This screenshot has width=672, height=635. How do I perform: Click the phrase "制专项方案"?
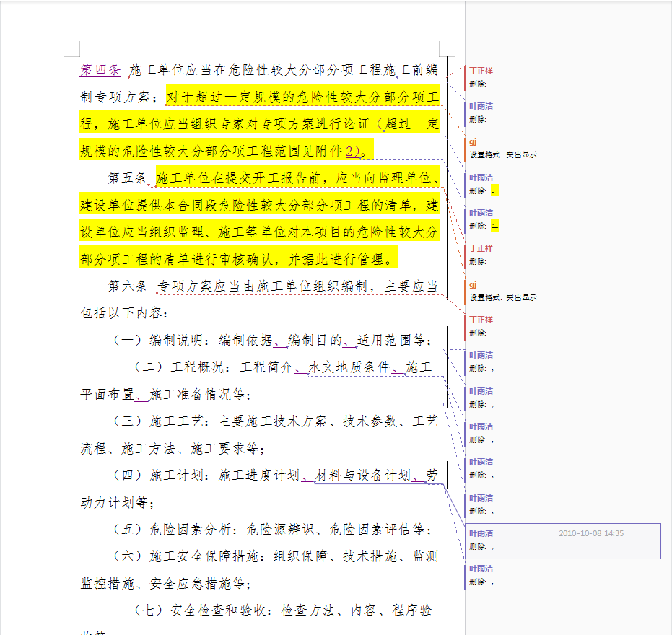115,97
